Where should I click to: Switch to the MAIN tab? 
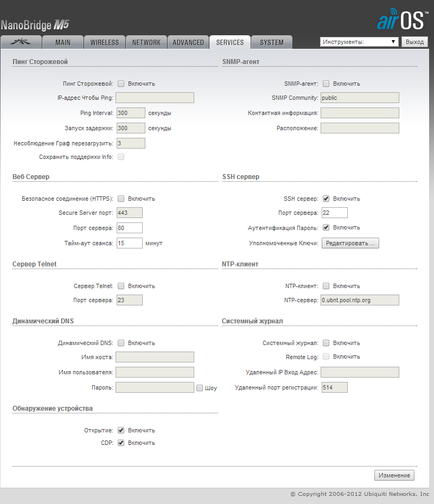pos(63,42)
